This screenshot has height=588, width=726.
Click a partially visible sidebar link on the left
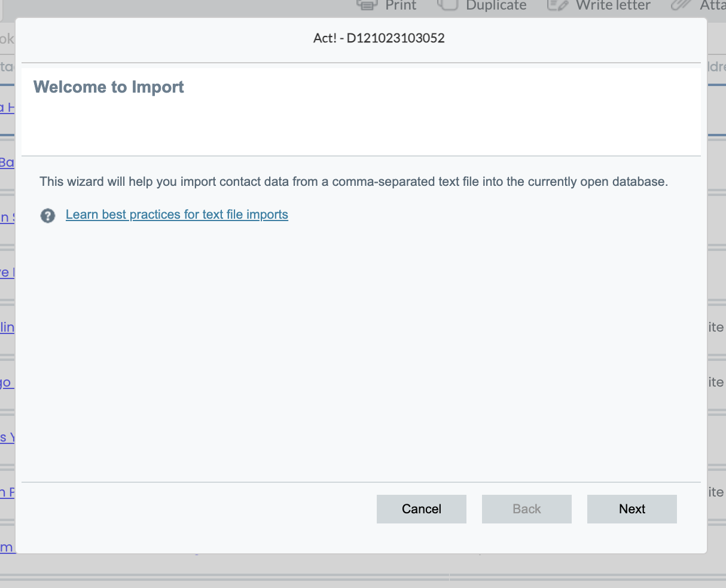[x=7, y=163]
